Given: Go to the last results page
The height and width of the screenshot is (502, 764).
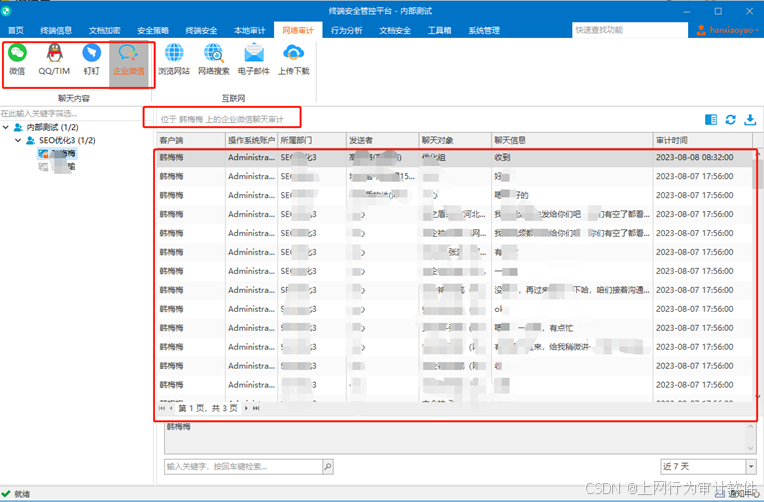Looking at the screenshot, I should click(256, 408).
